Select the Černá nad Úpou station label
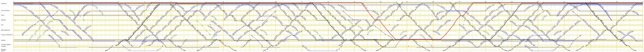Viewport: 644px width, 52px height. coord(6,10)
